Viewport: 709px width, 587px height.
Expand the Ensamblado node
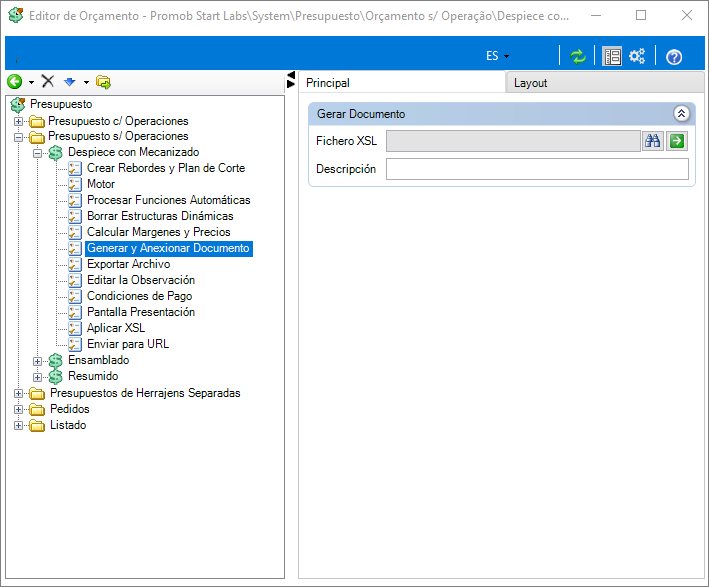coord(38,361)
